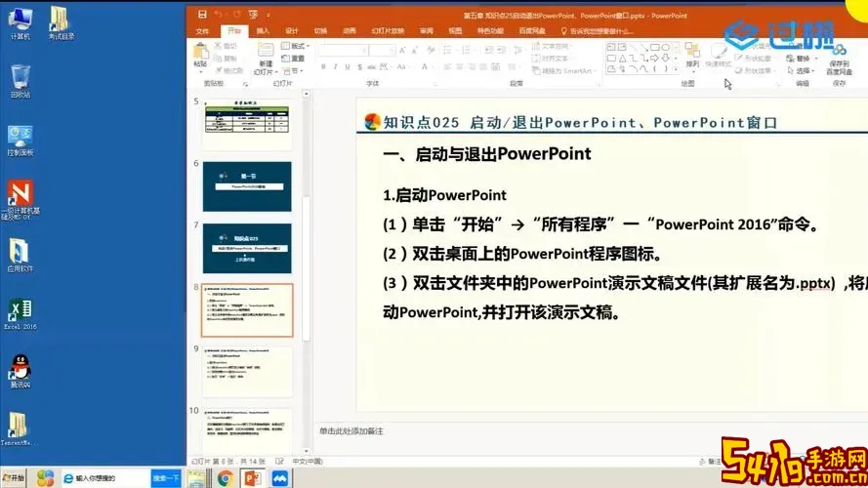This screenshot has height=488, width=868.
Task: Click the Clear Formatting eraser icon
Action: click(x=431, y=51)
